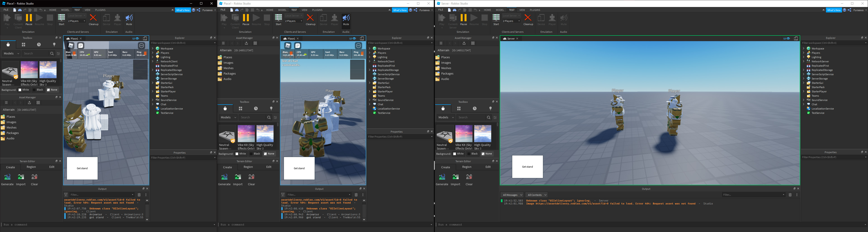
Task: Click the Toolbox search magnifier in left Place1 window
Action: click(52, 53)
